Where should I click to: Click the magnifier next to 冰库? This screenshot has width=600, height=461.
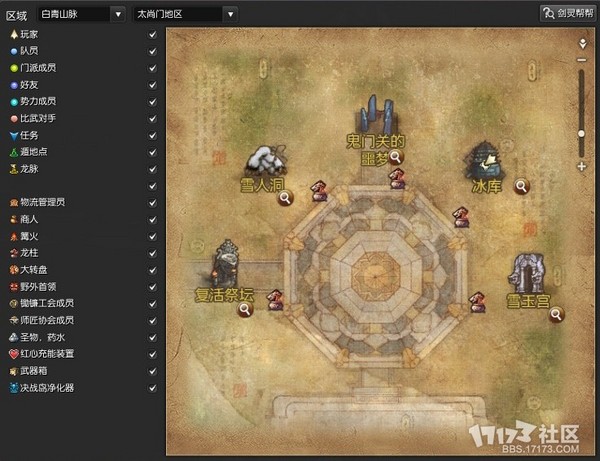pyautogui.click(x=522, y=186)
